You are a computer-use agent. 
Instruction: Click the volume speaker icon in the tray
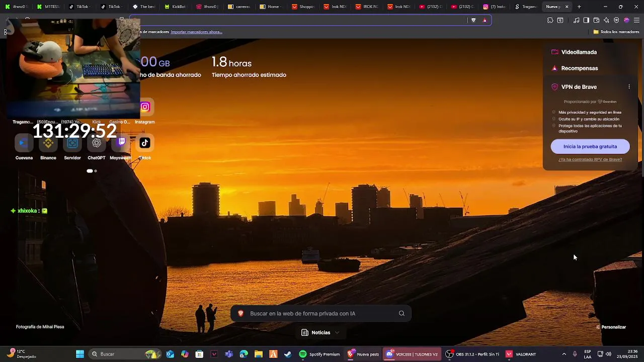pyautogui.click(x=609, y=354)
